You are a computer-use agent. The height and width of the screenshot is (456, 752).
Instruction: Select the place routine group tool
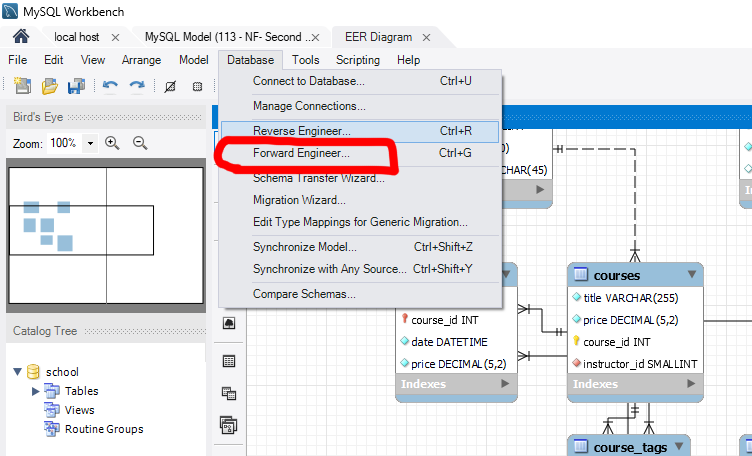point(229,425)
